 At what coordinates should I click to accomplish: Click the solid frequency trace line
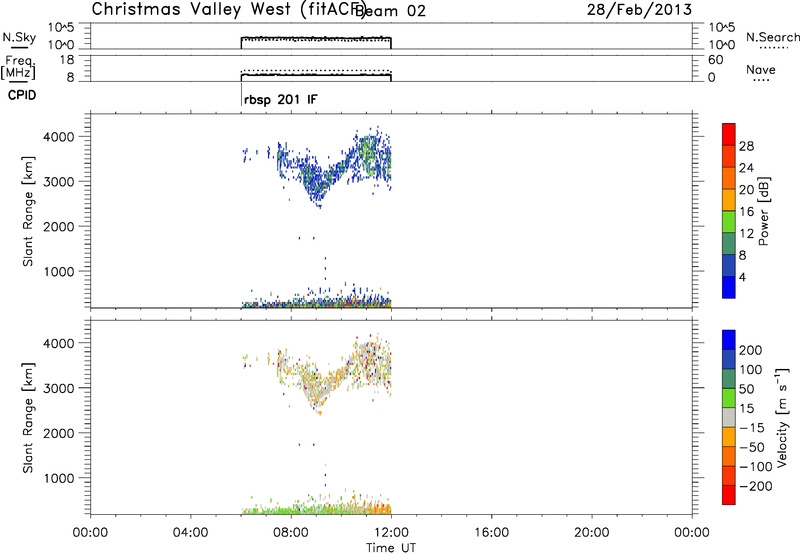pos(316,75)
